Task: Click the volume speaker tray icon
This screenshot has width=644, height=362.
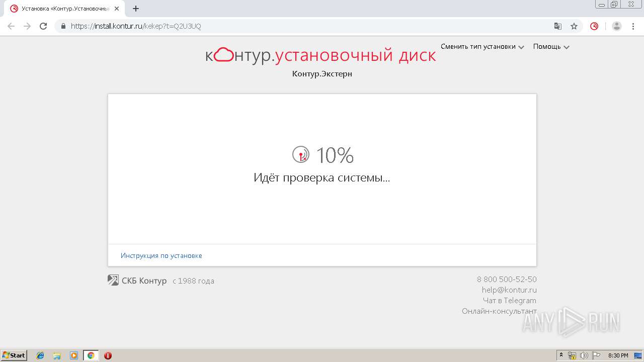Action: pyautogui.click(x=584, y=355)
